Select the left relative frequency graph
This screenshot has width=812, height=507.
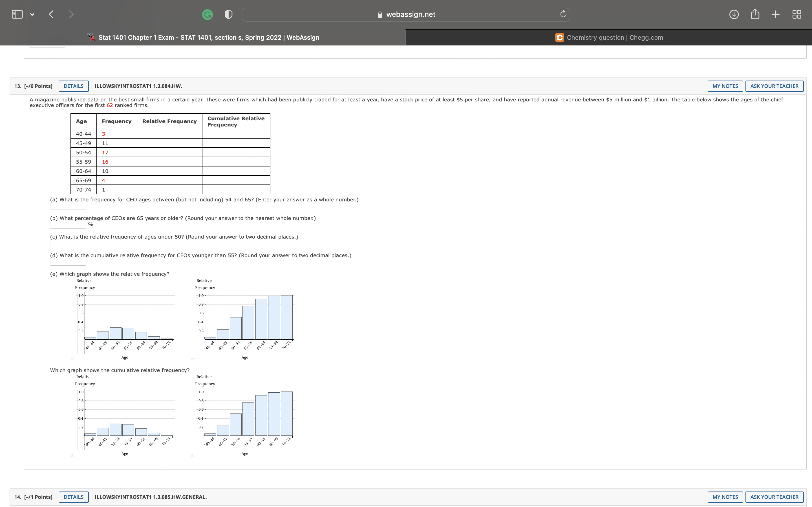(x=72, y=359)
